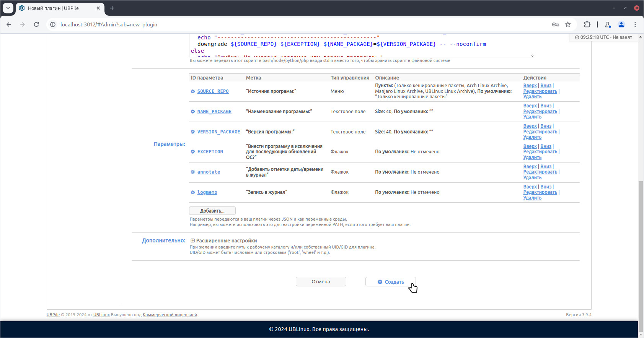The image size is (644, 338).
Task: Move logmemo up with Вверх
Action: tap(530, 187)
